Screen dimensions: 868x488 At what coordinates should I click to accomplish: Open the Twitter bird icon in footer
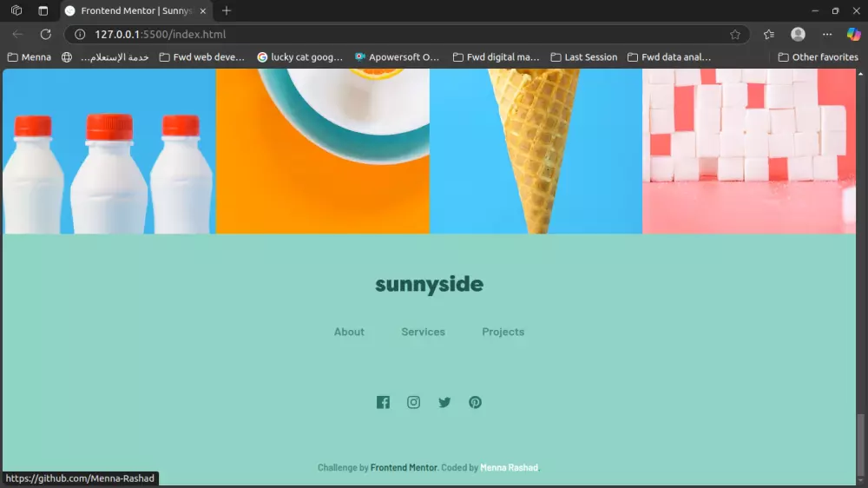tap(444, 402)
